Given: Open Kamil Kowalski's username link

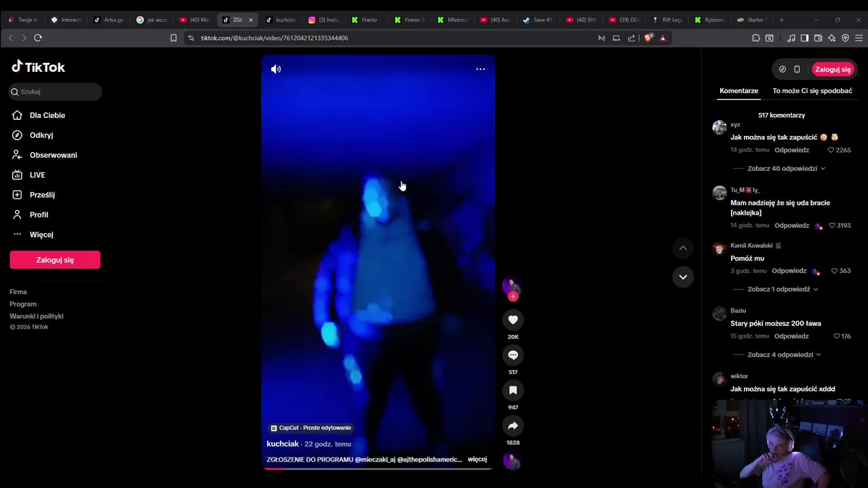Looking at the screenshot, I should click(x=751, y=245).
